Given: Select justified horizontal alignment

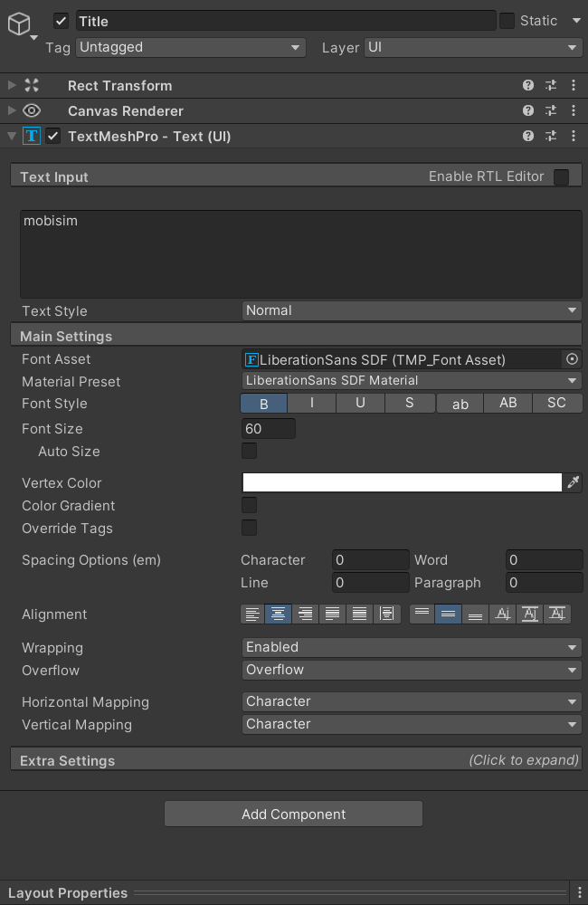Looking at the screenshot, I should [x=332, y=614].
